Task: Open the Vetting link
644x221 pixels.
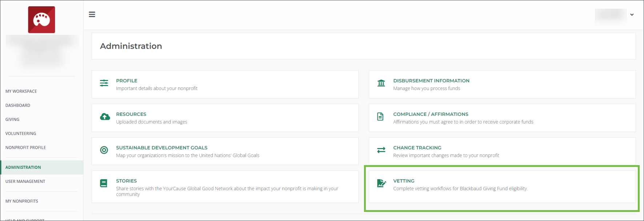Action: 404,181
